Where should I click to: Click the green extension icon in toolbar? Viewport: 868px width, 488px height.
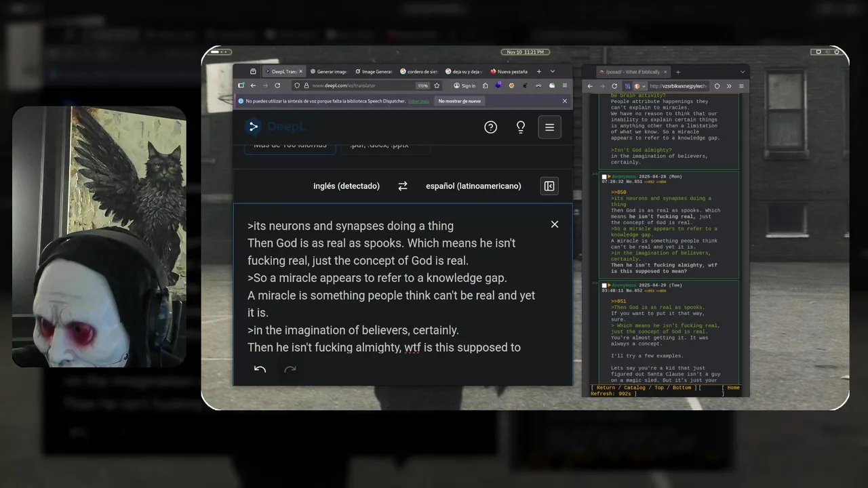tap(552, 85)
